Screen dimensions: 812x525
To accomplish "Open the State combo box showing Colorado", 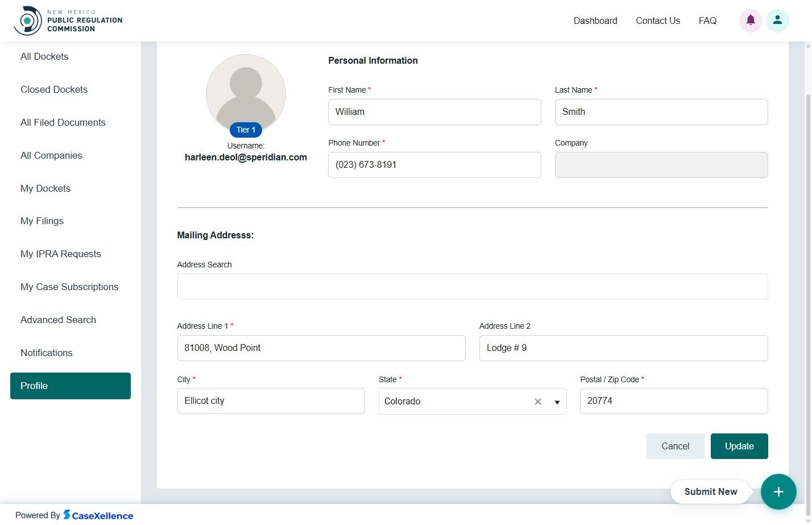I will [473, 401].
